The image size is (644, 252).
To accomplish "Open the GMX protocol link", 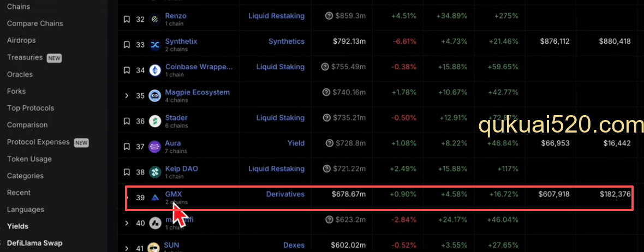I will coord(172,194).
